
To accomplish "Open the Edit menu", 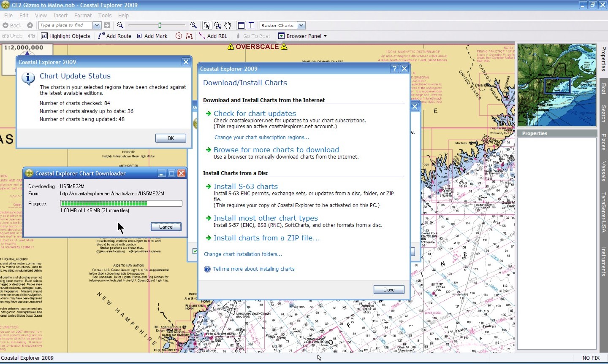I will [24, 15].
